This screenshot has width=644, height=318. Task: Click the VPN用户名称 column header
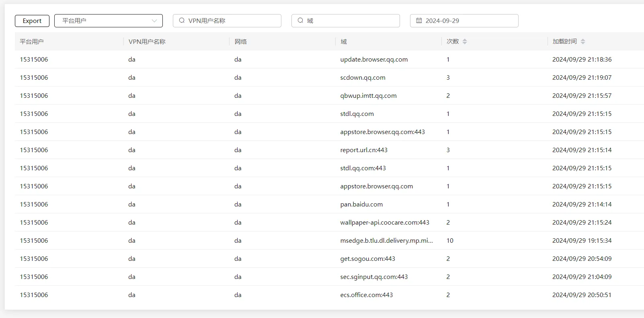(x=147, y=41)
